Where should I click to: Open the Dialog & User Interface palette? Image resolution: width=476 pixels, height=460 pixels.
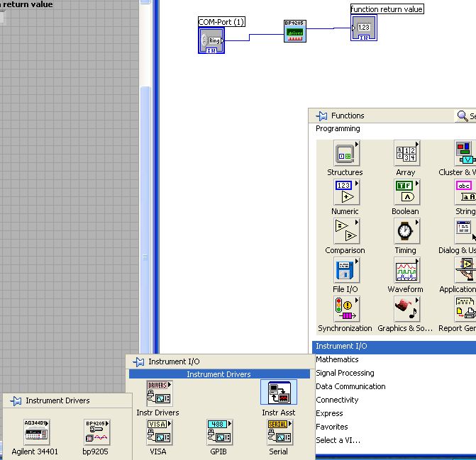tap(465, 231)
